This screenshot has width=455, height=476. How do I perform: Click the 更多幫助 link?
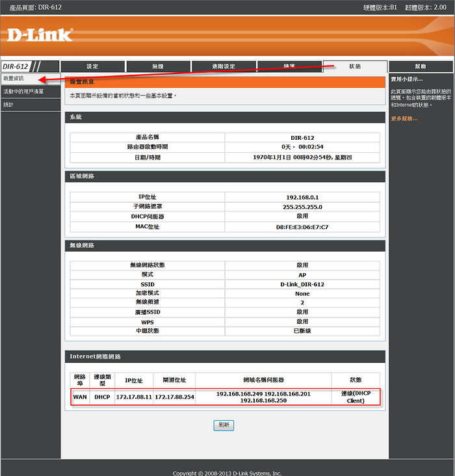click(404, 118)
